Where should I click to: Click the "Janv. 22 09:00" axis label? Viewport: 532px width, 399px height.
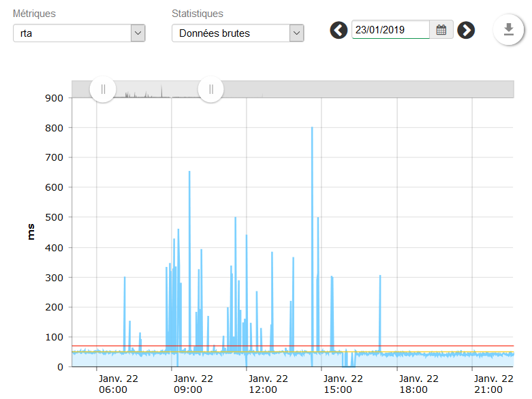coord(193,384)
